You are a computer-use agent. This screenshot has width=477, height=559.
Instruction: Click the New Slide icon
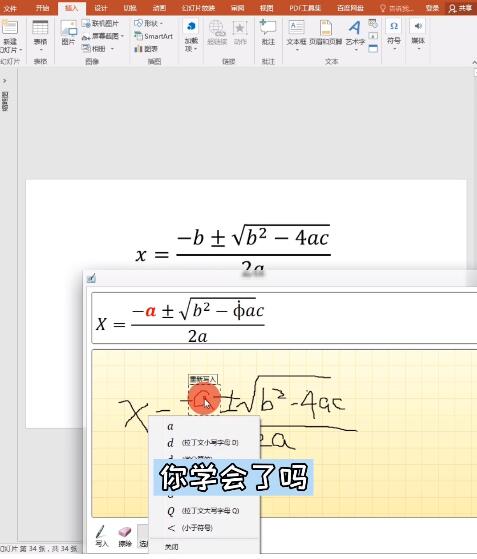pyautogui.click(x=10, y=27)
